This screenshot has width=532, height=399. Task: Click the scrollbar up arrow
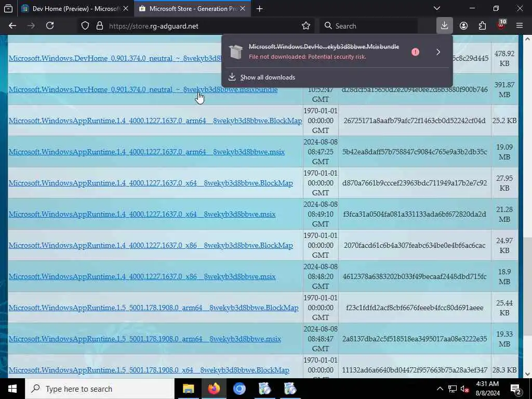528,39
